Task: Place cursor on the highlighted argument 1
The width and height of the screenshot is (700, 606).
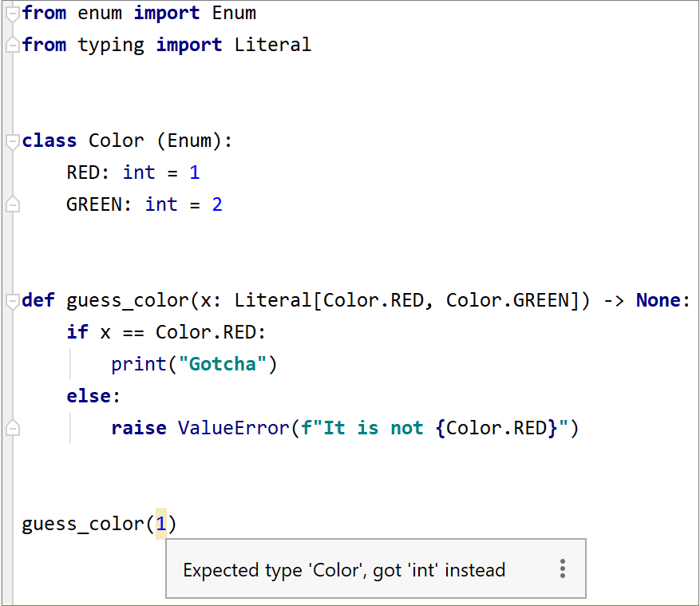Action: click(x=162, y=523)
